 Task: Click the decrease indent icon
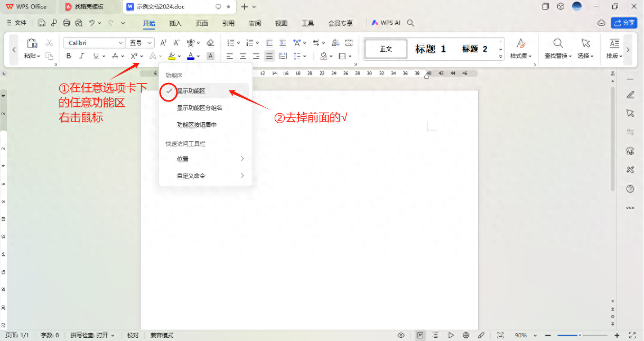(x=269, y=43)
